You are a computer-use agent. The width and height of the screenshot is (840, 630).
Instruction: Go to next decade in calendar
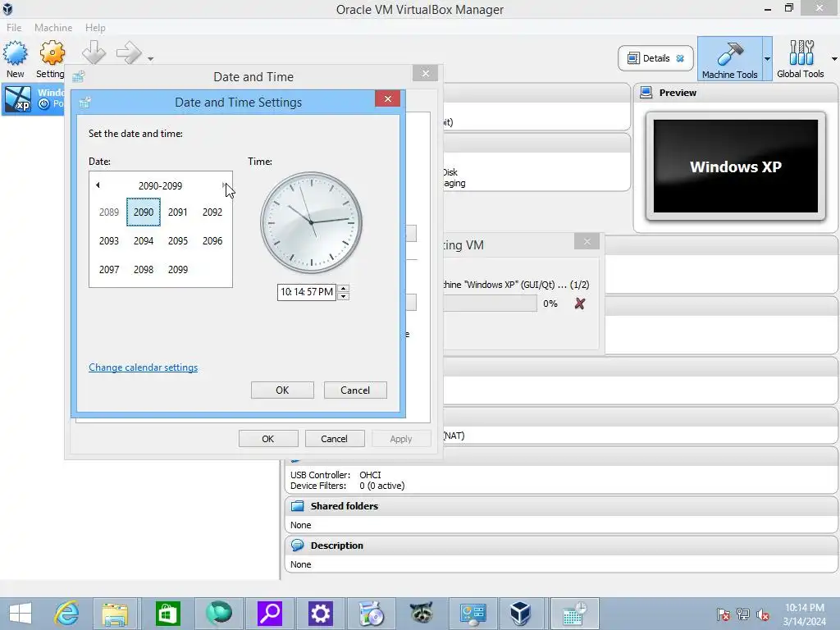(223, 185)
